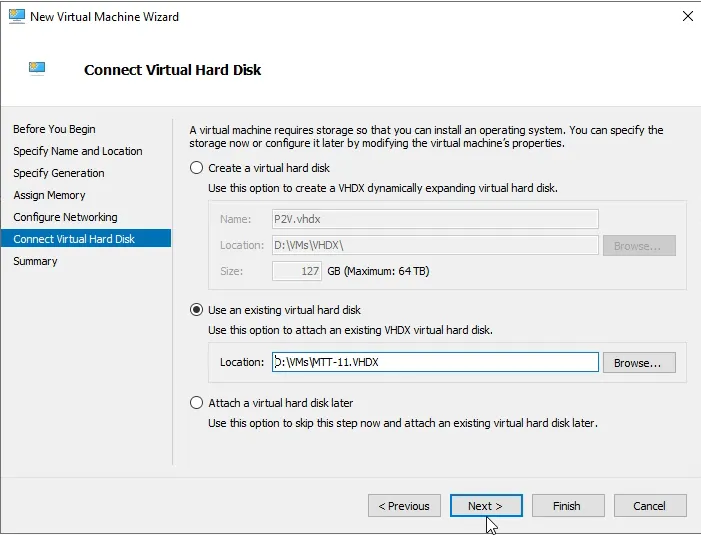Click Browse for existing disk location
This screenshot has width=701, height=535.
point(638,362)
